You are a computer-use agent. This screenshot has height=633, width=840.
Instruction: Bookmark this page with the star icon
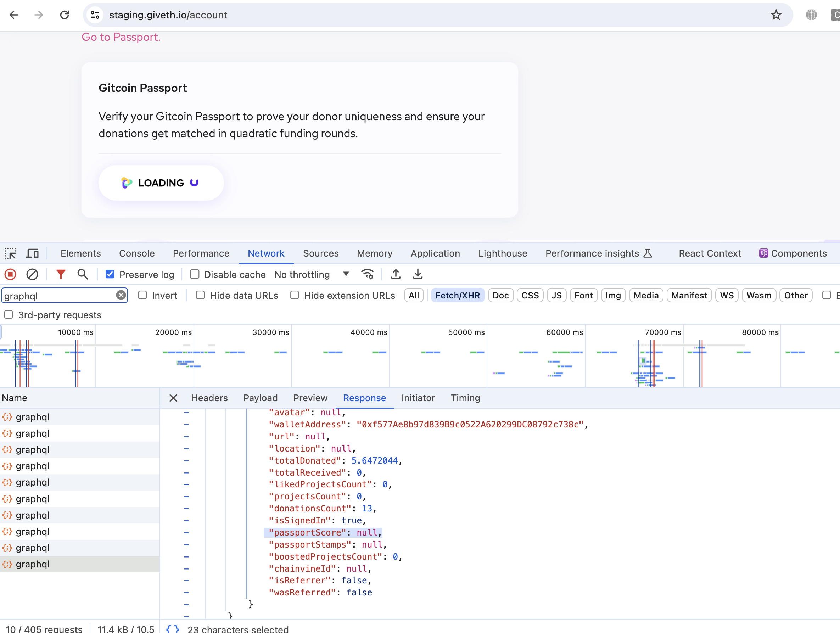click(x=776, y=15)
